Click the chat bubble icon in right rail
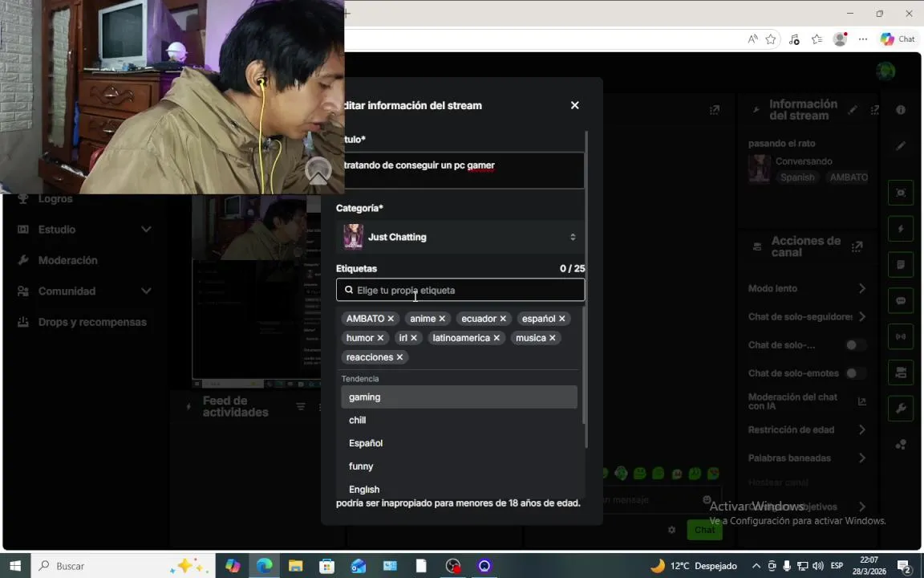The height and width of the screenshot is (578, 924). (x=901, y=301)
